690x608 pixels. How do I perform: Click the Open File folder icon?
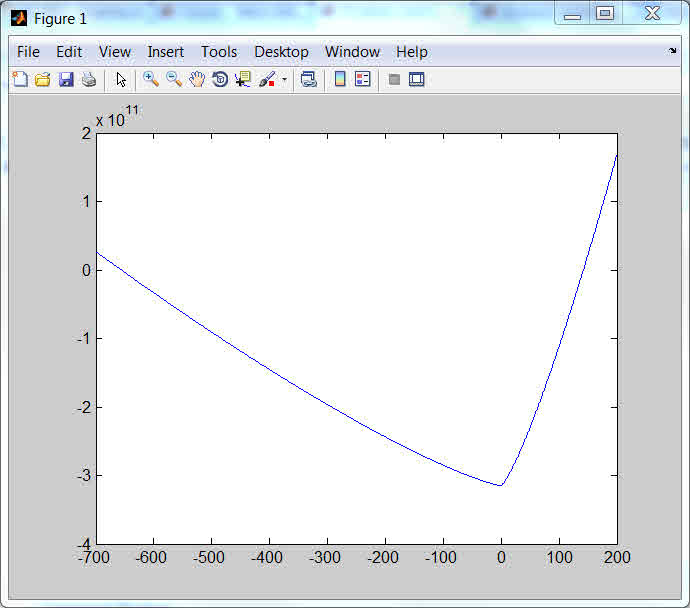tap(42, 79)
